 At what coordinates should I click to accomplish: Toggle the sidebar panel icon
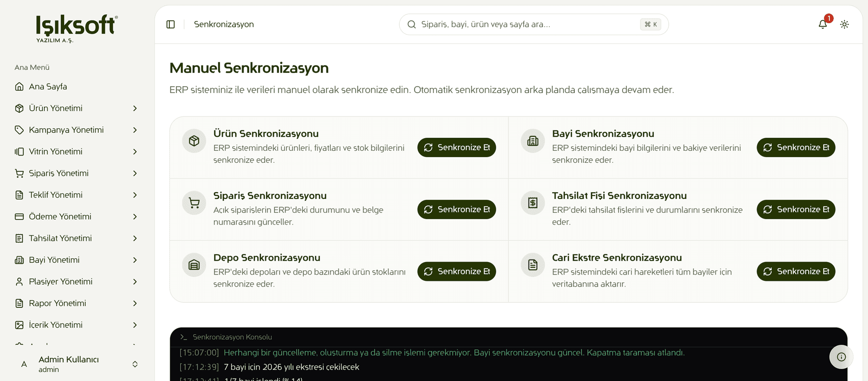click(x=171, y=24)
